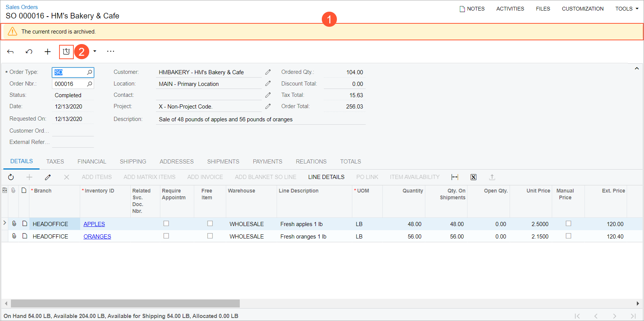Click the fit-to-screen columns icon
Image resolution: width=644 pixels, height=321 pixels.
pyautogui.click(x=455, y=177)
